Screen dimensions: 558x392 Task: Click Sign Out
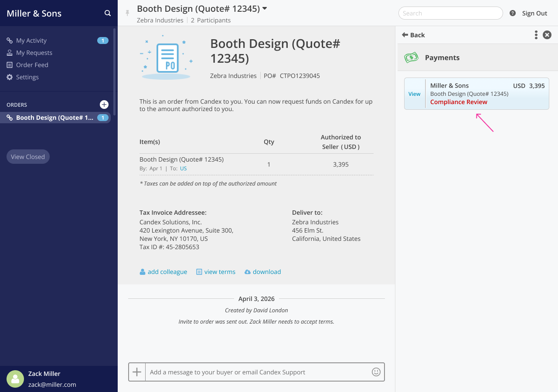pyautogui.click(x=534, y=14)
